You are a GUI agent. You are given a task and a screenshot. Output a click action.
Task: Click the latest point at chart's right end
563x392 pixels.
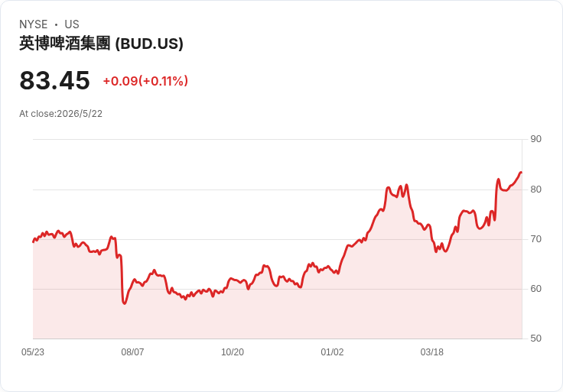click(521, 173)
